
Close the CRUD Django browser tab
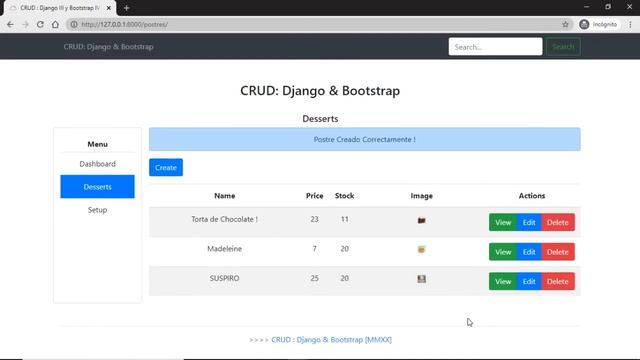[109, 8]
